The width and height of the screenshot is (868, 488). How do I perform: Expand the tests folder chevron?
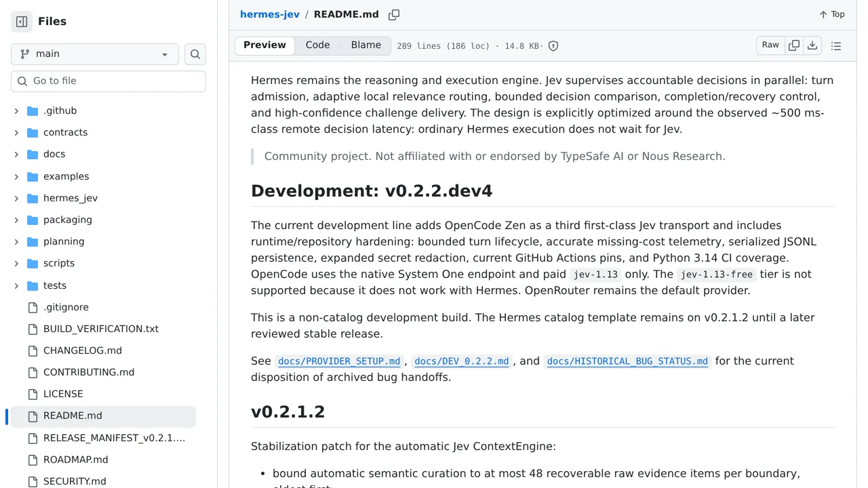pyautogui.click(x=16, y=285)
